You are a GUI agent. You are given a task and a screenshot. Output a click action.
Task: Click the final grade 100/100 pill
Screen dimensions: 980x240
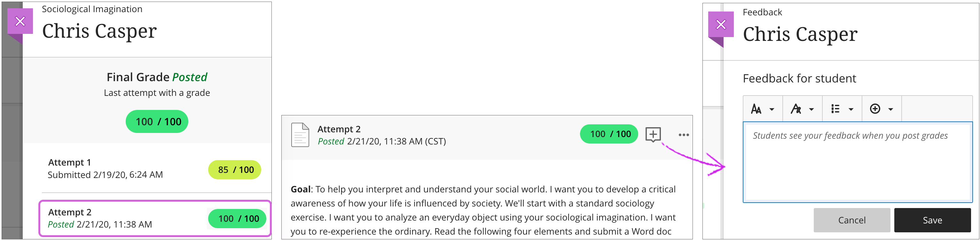coord(157,122)
